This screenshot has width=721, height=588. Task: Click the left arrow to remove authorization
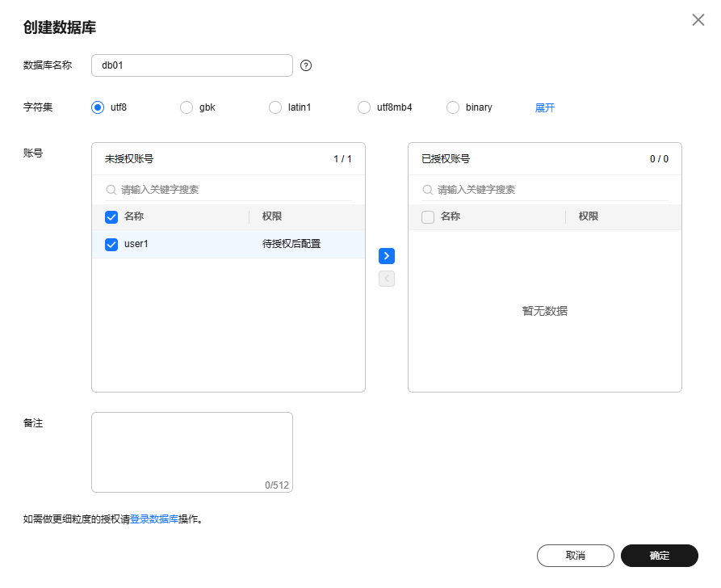click(x=387, y=279)
